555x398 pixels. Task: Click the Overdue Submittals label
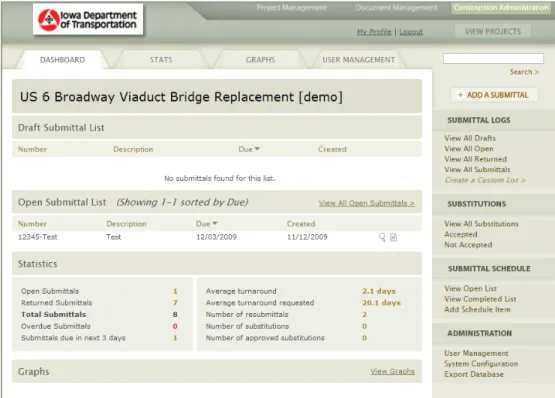tap(56, 326)
